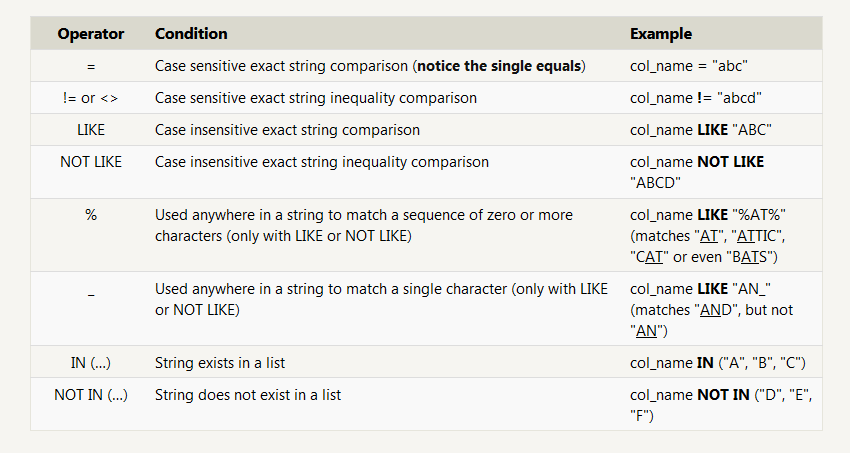
Task: Click the '!= or <>' operator cell
Action: 91,98
